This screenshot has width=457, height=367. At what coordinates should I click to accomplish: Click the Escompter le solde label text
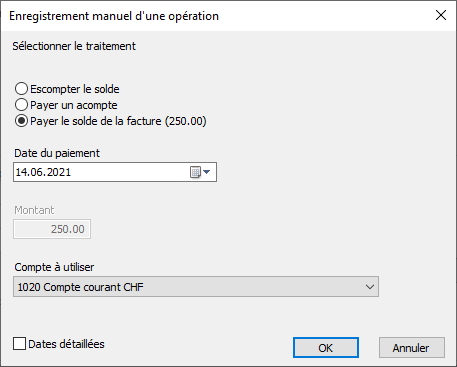pyautogui.click(x=75, y=89)
